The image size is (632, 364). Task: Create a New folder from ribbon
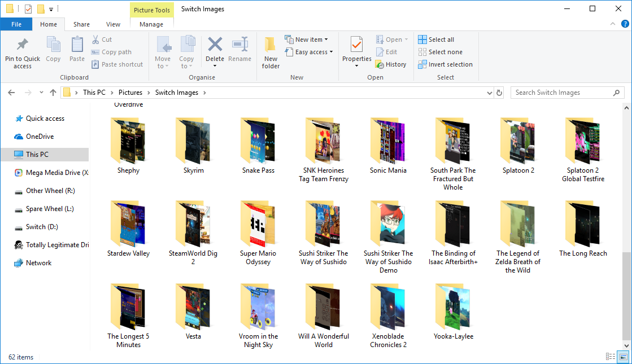point(271,52)
